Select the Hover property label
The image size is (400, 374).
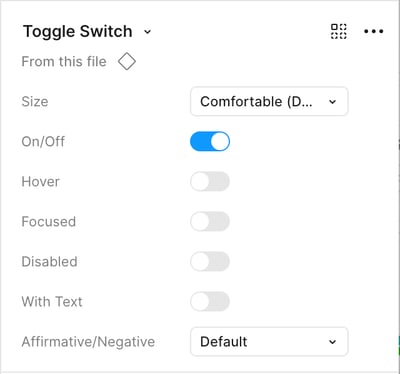coord(41,182)
